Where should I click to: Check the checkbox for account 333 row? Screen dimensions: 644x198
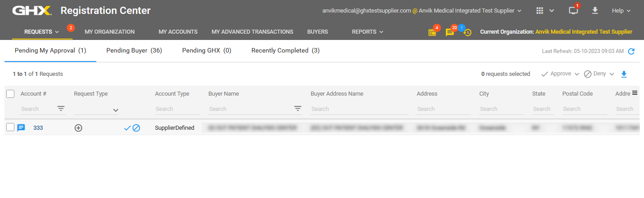point(11,128)
